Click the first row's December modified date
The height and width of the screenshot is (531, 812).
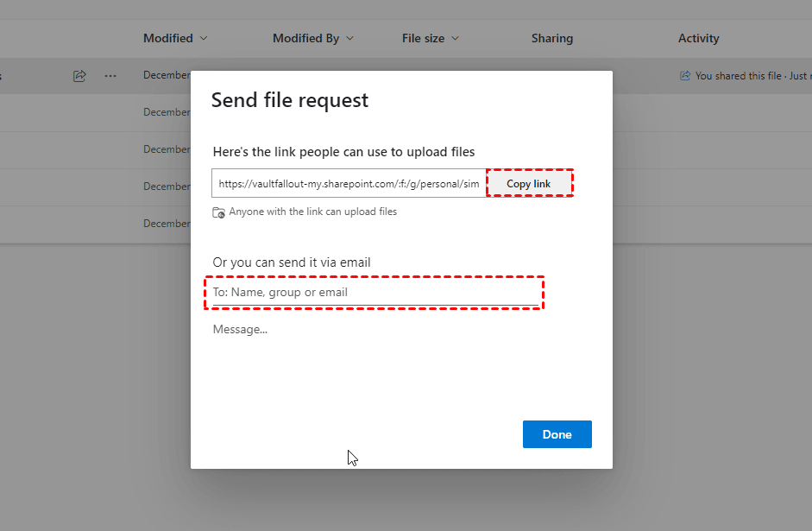[x=167, y=75]
